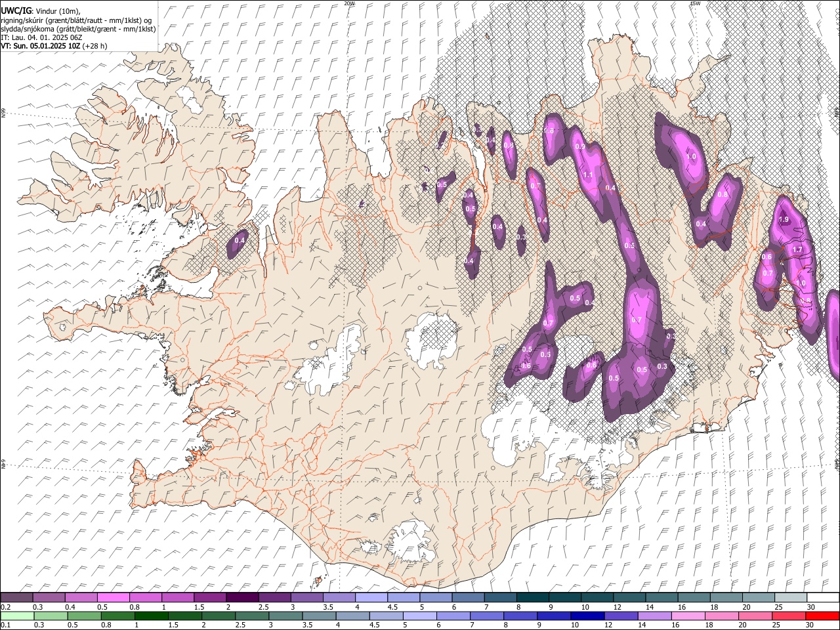This screenshot has width=840, height=630.
Task: Click the UWC/IG title in the header
Action: point(15,11)
